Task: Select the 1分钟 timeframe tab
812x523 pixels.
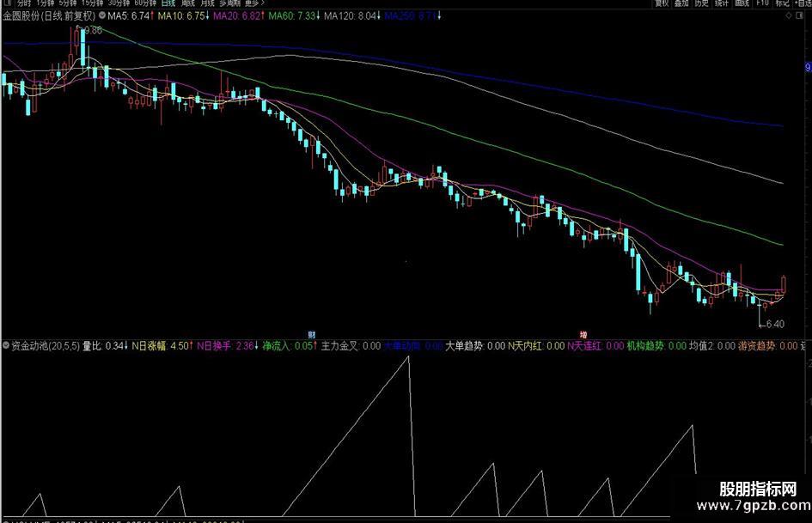Action: coord(46,3)
